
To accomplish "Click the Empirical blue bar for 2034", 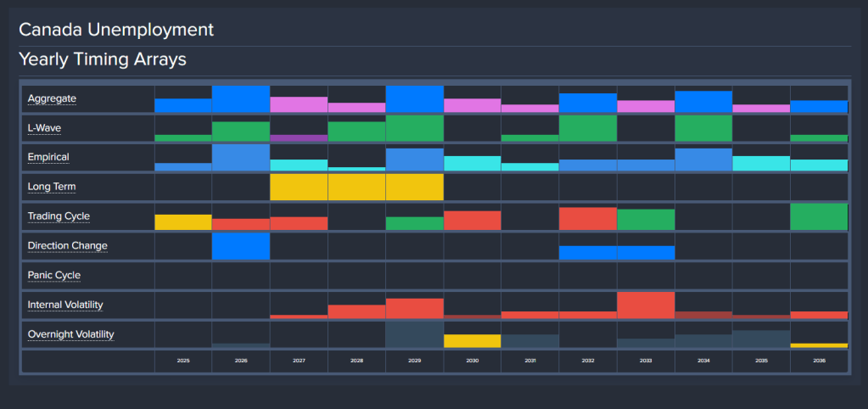I will (703, 160).
